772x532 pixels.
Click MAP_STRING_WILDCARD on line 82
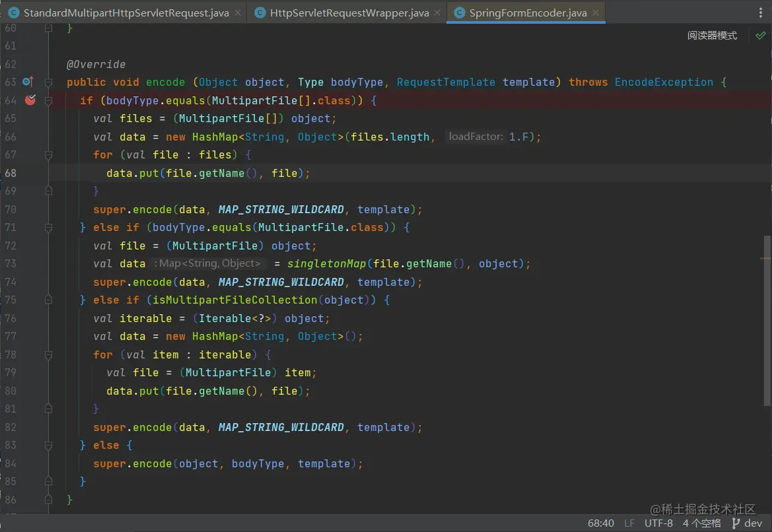[281, 427]
